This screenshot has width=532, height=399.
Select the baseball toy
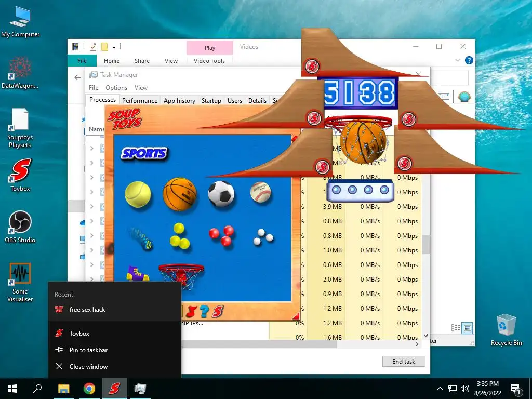[x=261, y=192]
